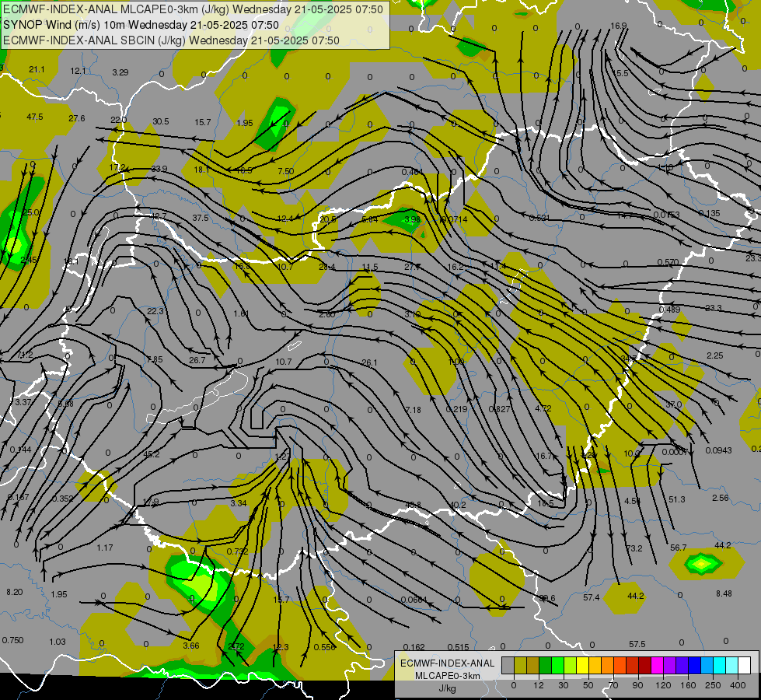This screenshot has height=700, width=761.
Task: Click the map value '7.18'
Action: tap(413, 410)
